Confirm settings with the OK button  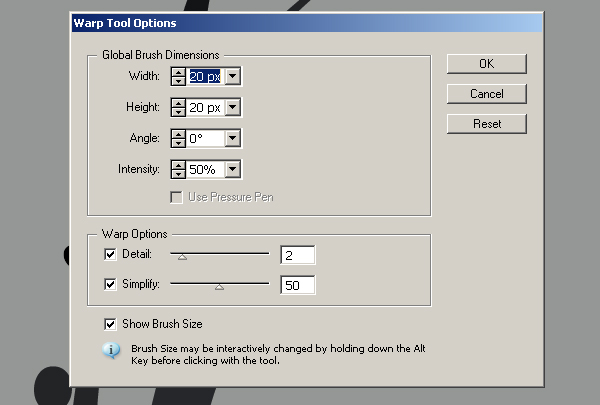(487, 64)
